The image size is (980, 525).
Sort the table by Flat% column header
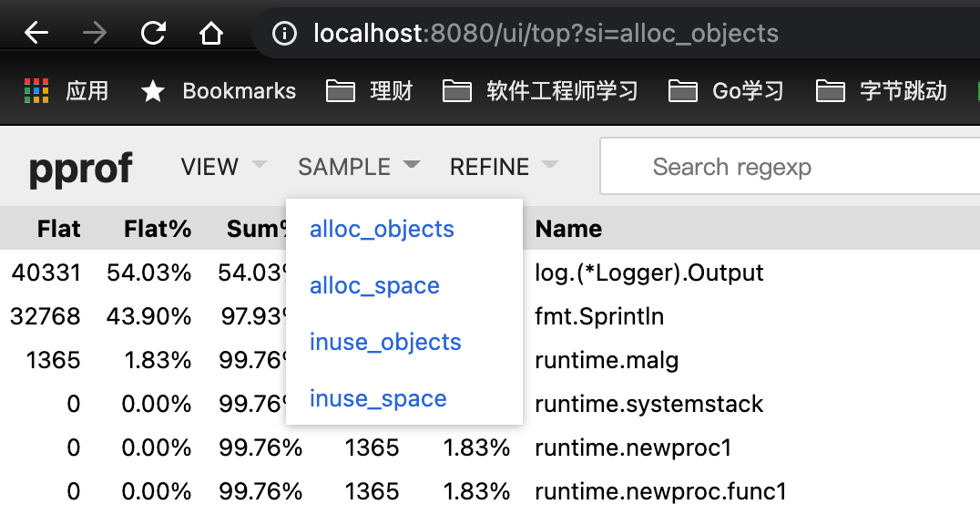[x=158, y=229]
